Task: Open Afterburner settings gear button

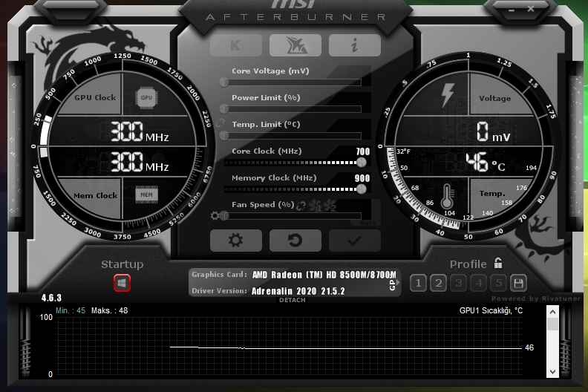Action: pyautogui.click(x=236, y=241)
